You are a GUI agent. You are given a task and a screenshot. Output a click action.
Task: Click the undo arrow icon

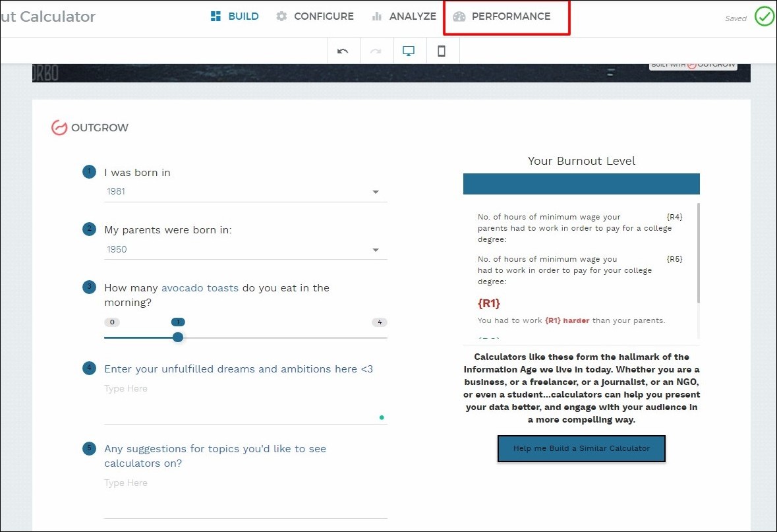[343, 51]
